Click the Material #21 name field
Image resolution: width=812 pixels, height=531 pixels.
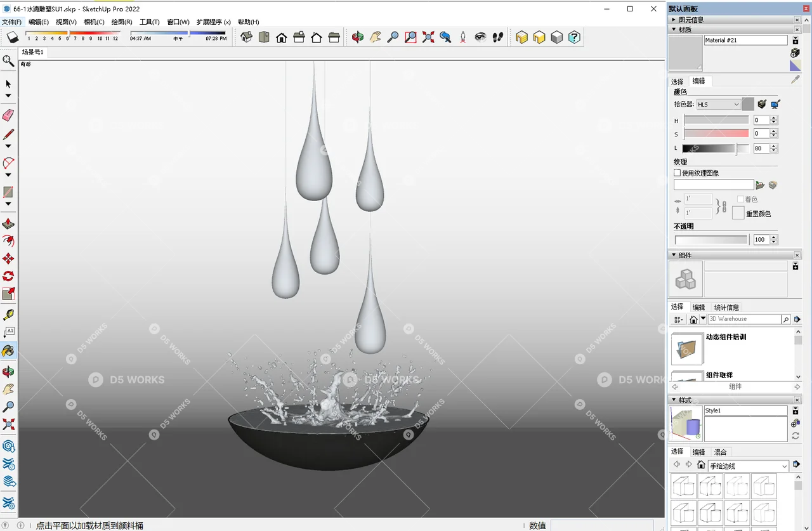[x=745, y=40]
